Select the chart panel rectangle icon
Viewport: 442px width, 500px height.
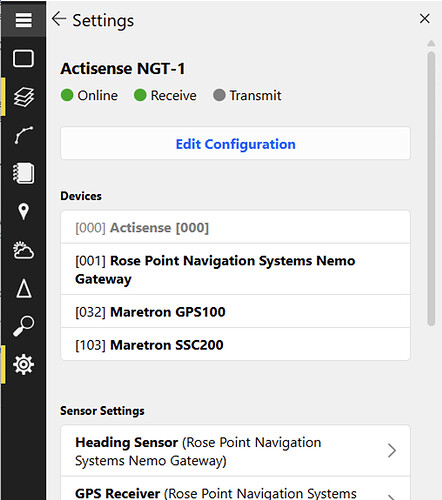23,58
